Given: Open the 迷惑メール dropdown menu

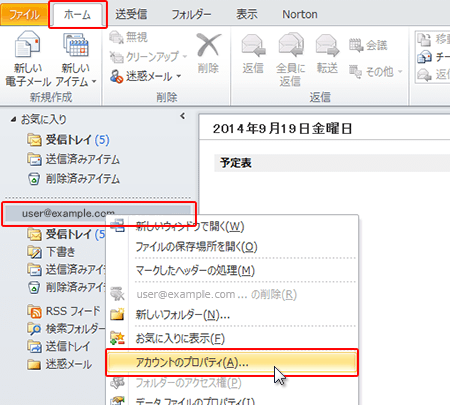Looking at the screenshot, I should click(x=146, y=77).
